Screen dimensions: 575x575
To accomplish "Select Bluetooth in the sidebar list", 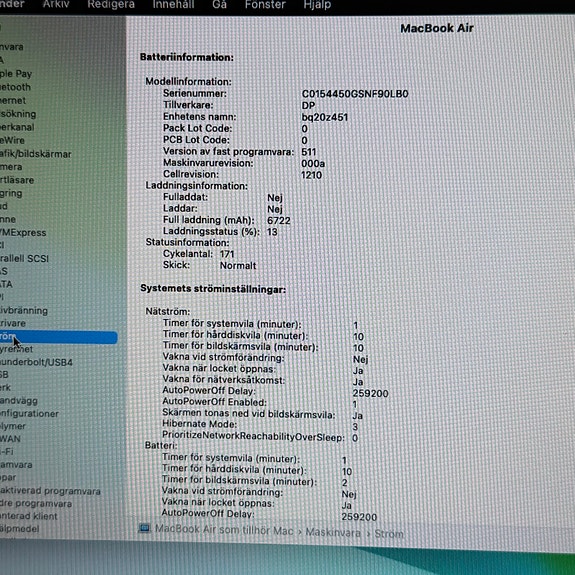I will pos(15,87).
